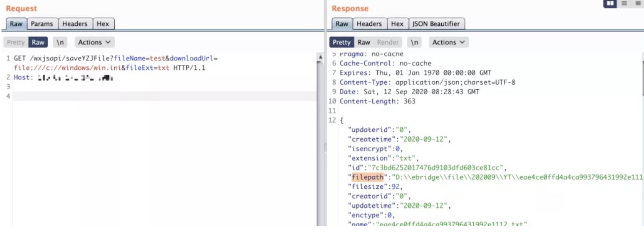This screenshot has height=232, width=644.
Task: Click the "extension":"txt" JSON line
Action: tap(383, 158)
